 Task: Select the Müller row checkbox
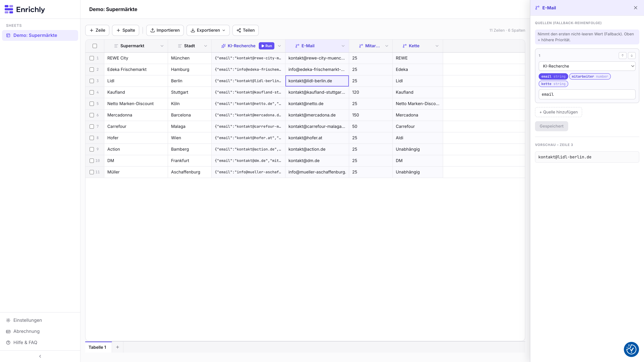[92, 172]
